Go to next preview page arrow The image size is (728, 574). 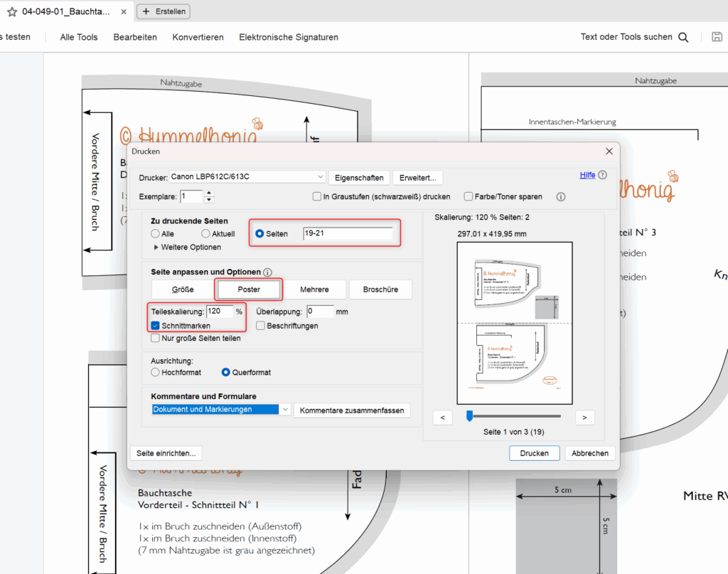[584, 418]
